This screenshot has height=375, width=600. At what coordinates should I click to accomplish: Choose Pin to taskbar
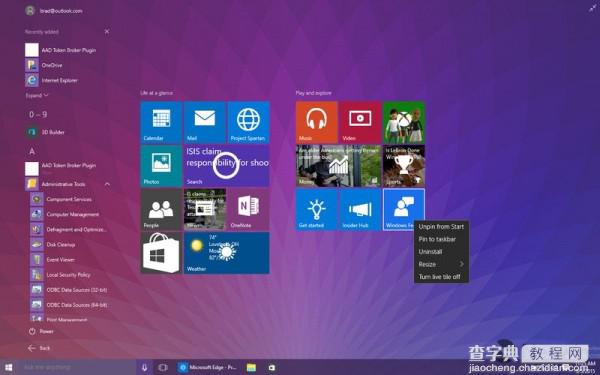click(441, 239)
